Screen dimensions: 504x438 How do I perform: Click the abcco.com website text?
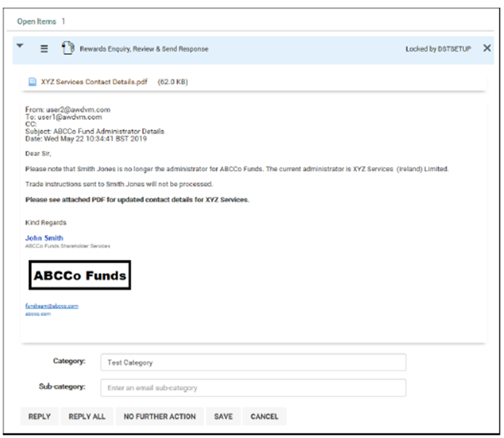tap(38, 314)
